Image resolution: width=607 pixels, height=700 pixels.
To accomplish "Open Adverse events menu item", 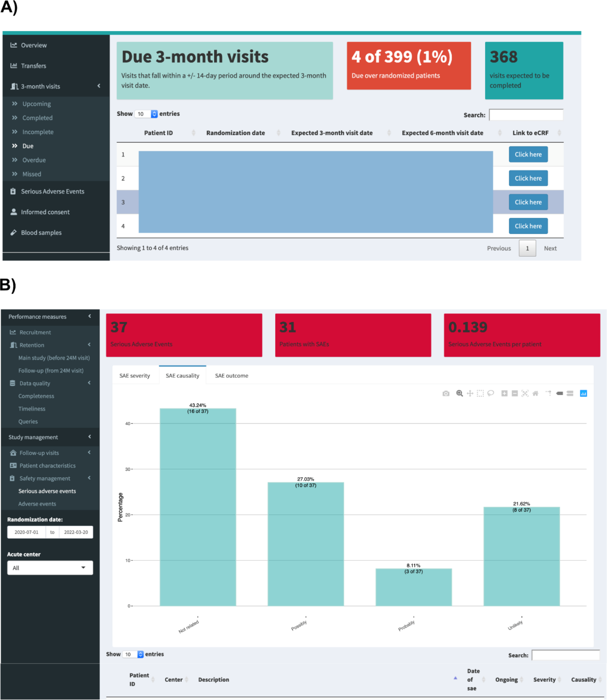I will point(37,504).
